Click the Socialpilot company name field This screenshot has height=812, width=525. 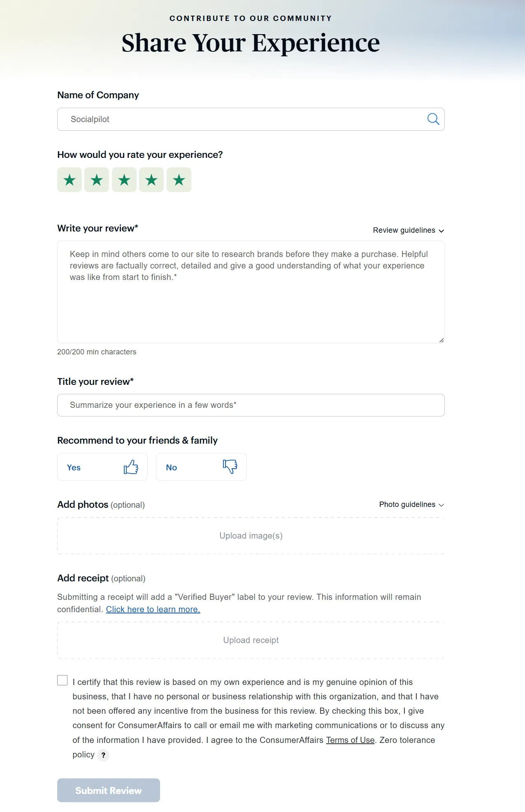(x=206, y=119)
